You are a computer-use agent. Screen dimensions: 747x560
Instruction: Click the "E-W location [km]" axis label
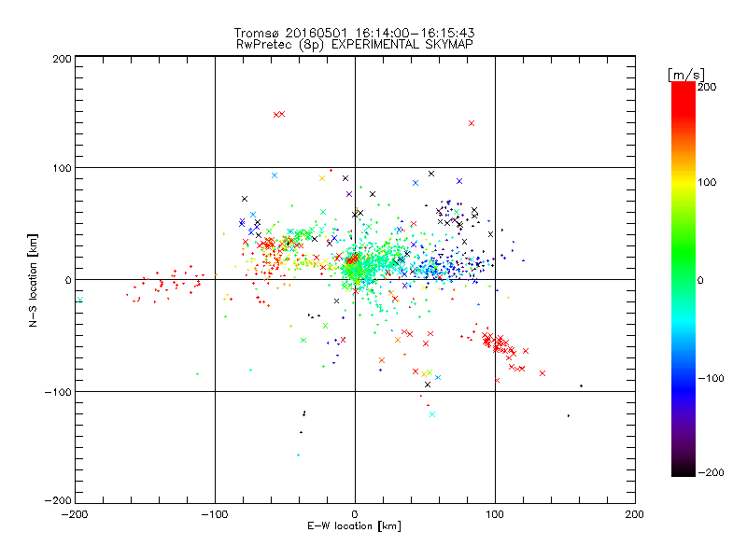point(354,525)
